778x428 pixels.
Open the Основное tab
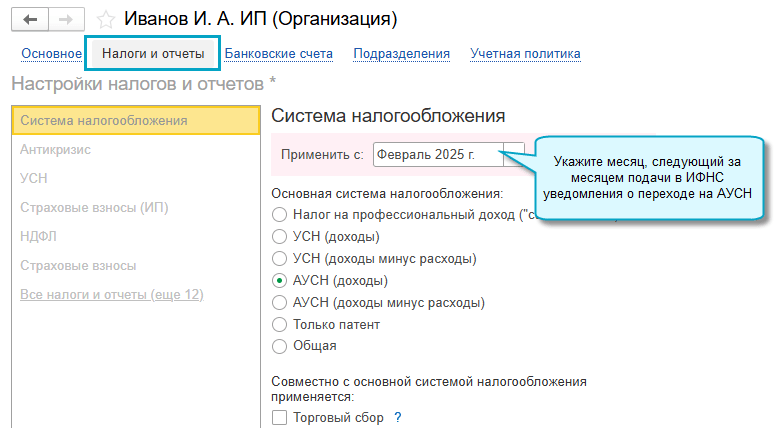click(x=51, y=54)
